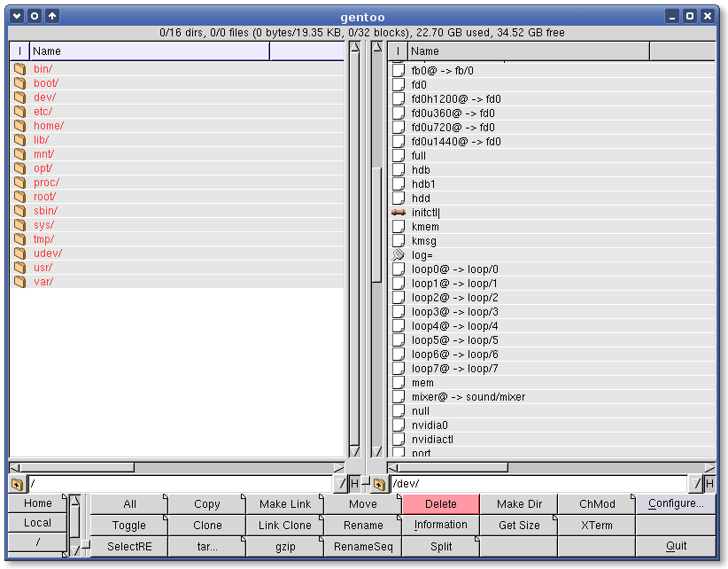The height and width of the screenshot is (569, 728).
Task: Click the window menu arrow in title bar
Action: [17, 16]
